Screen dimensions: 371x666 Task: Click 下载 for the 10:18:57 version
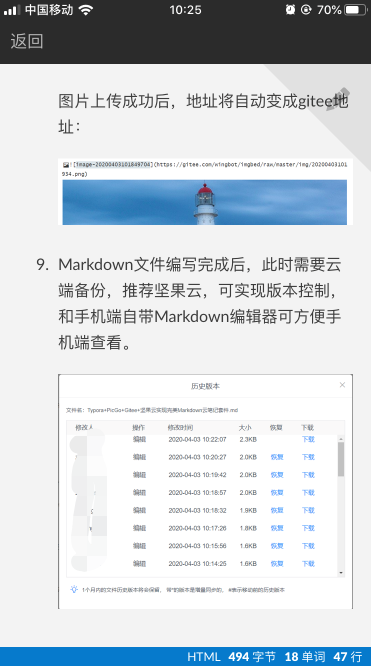point(308,493)
